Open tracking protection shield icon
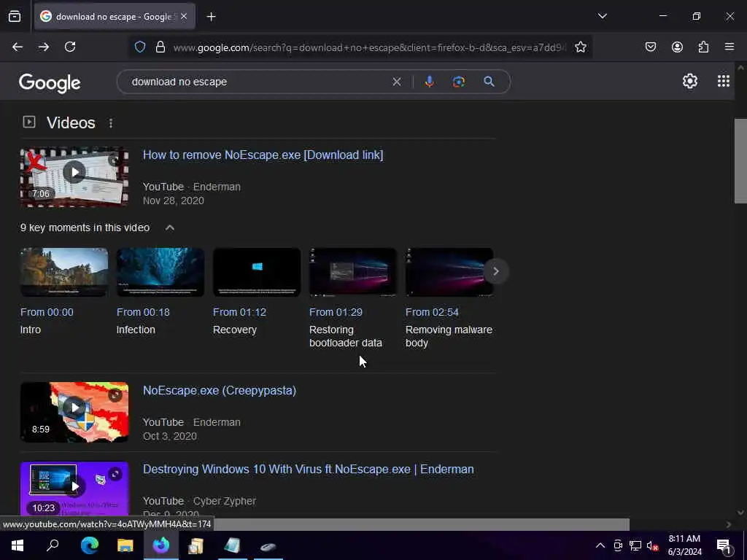The width and height of the screenshot is (747, 560). pyautogui.click(x=139, y=47)
